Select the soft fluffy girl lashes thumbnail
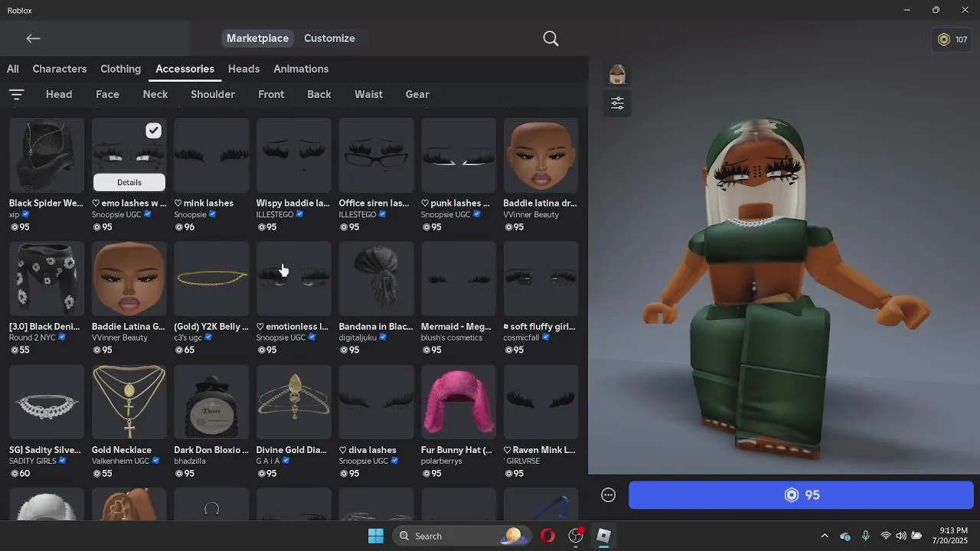The image size is (980, 551). [541, 279]
